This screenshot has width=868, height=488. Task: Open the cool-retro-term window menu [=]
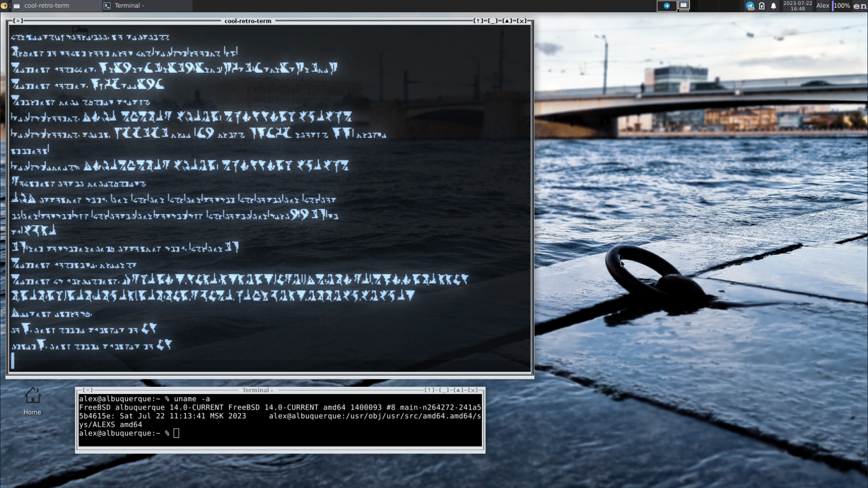coord(18,21)
